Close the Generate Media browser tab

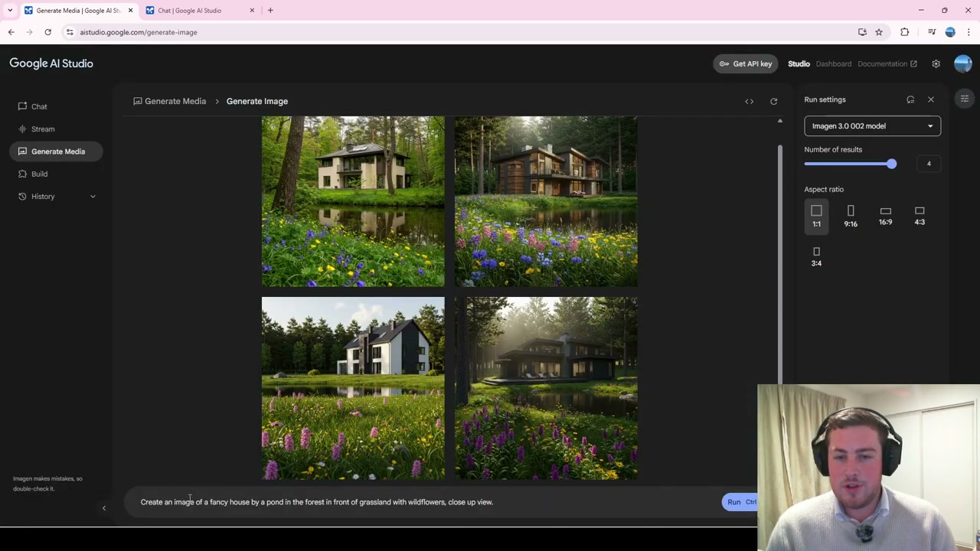click(x=130, y=11)
